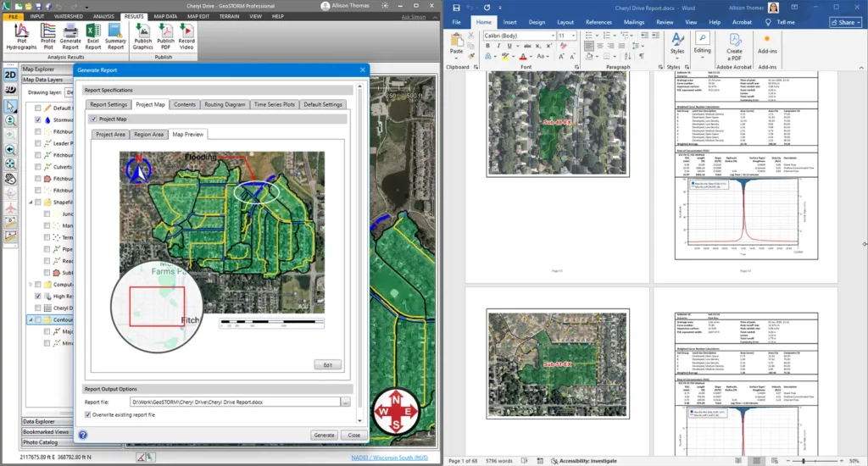Click the Generate button
868x466 pixels.
[x=325, y=435]
